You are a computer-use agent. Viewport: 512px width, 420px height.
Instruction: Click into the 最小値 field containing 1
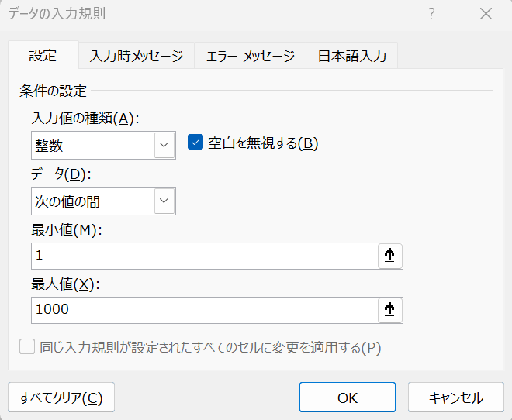point(203,256)
